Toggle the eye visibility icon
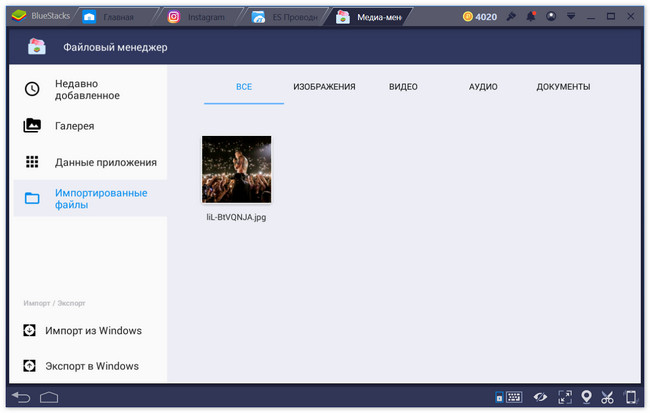This screenshot has height=413, width=650. (x=540, y=397)
